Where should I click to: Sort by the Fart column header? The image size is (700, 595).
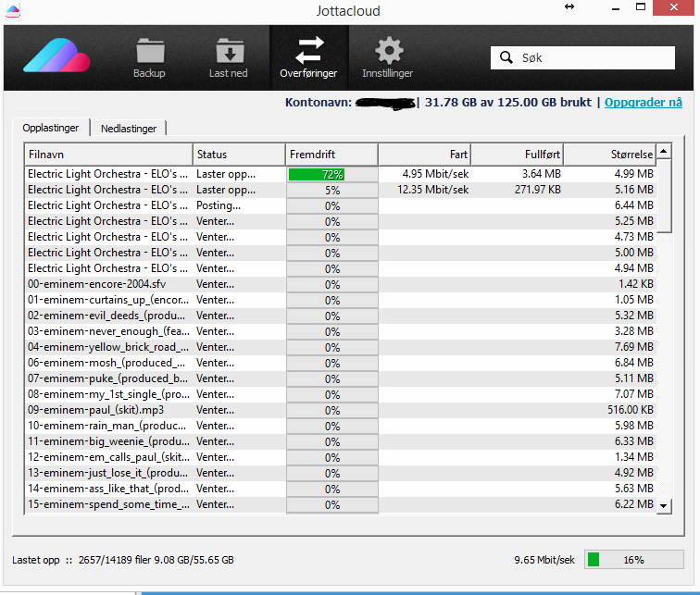tap(425, 155)
